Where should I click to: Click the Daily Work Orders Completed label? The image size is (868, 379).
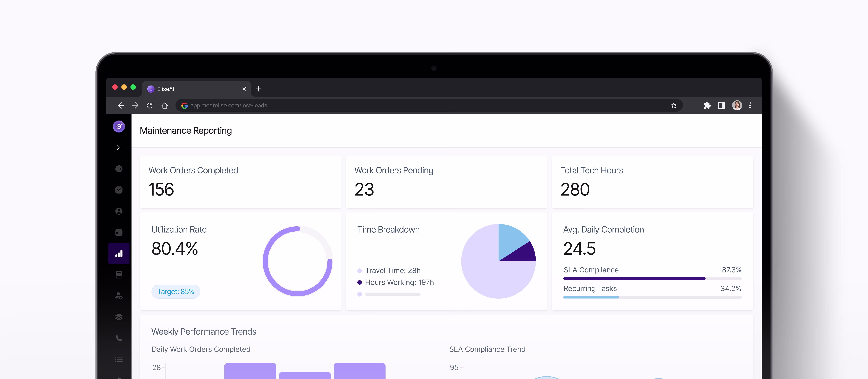point(201,349)
